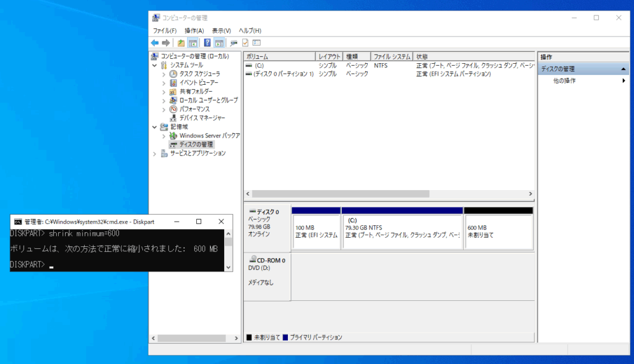
Task: Select ディスクの管理 tree node
Action: [x=196, y=144]
